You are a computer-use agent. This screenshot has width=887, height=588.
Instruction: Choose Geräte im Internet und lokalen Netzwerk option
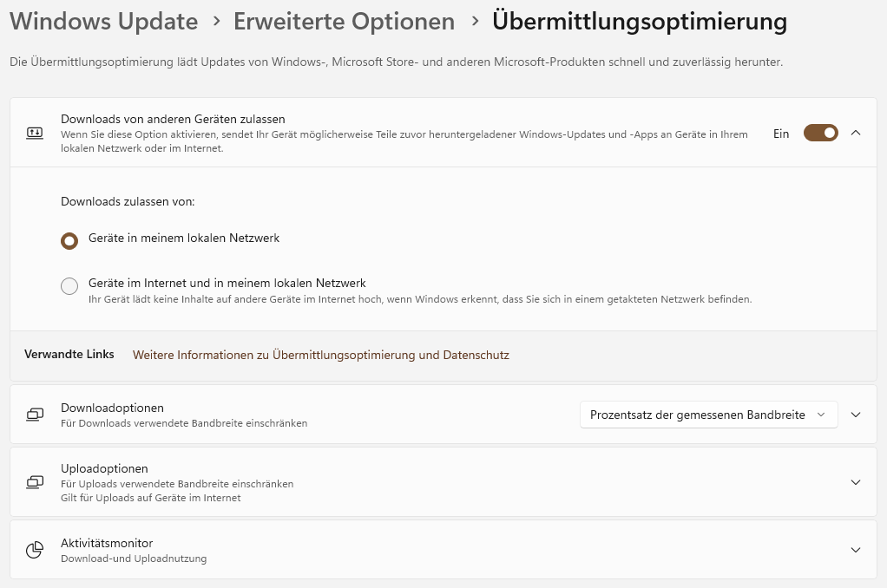69,286
